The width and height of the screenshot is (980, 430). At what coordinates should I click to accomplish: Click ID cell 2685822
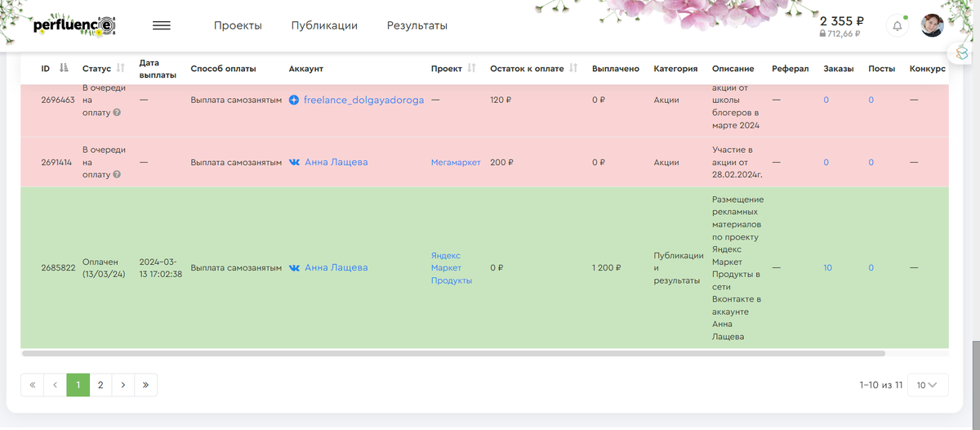58,267
